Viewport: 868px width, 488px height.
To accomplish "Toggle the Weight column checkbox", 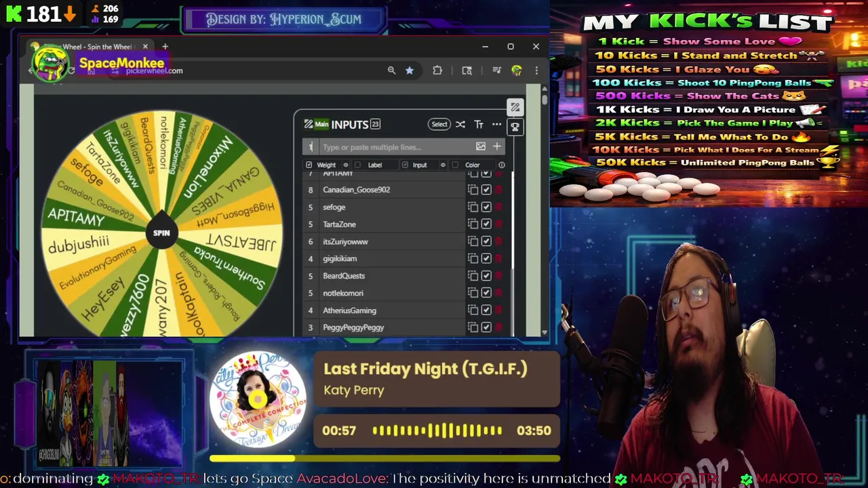I will 309,165.
